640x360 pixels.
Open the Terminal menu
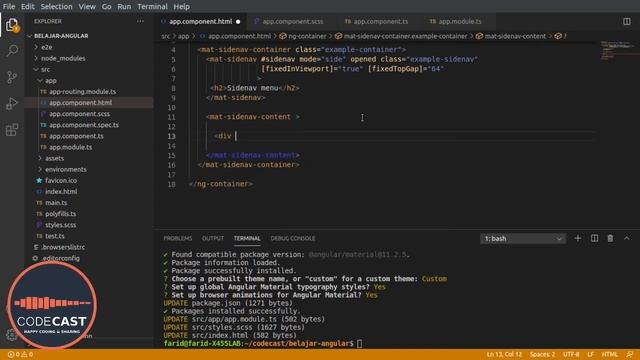coord(152,7)
